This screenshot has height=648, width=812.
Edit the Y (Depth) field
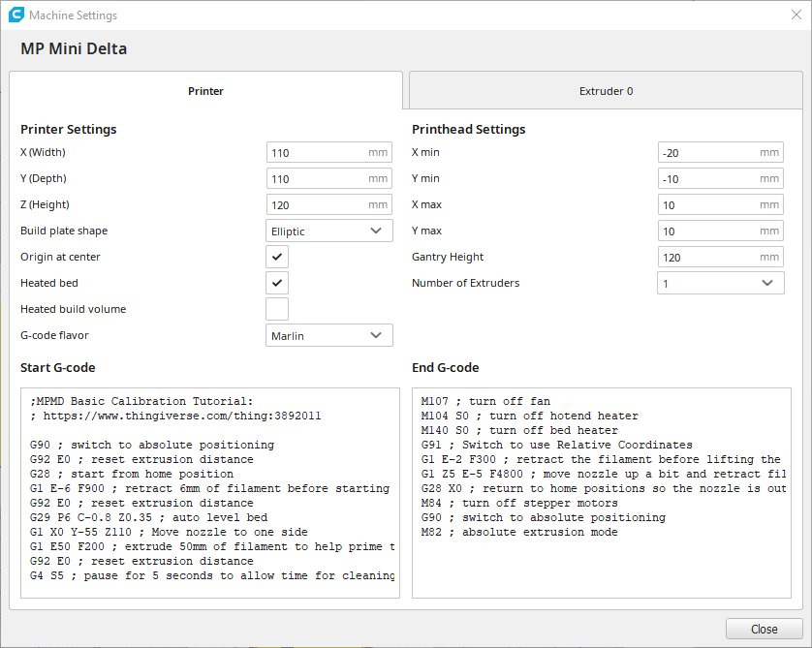coord(328,178)
